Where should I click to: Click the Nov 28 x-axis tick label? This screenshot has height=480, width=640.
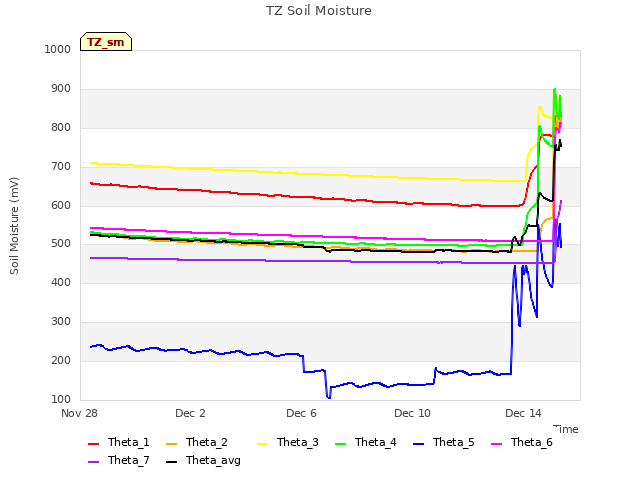tap(79, 413)
